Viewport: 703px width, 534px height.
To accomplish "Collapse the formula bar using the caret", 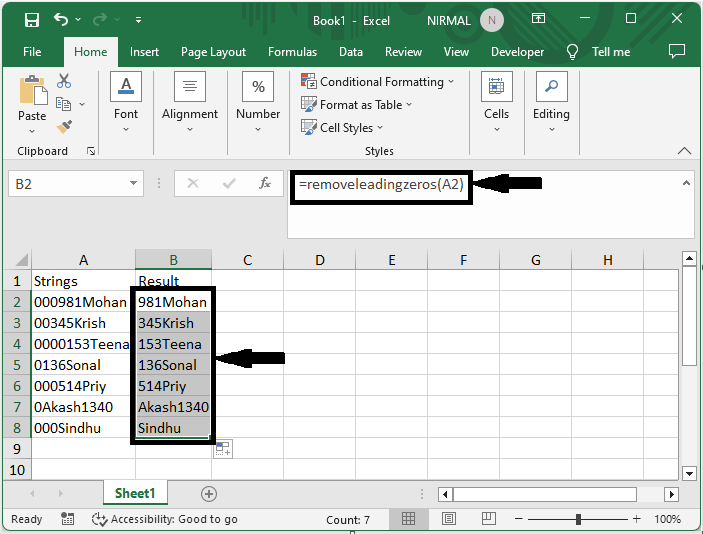I will [686, 183].
